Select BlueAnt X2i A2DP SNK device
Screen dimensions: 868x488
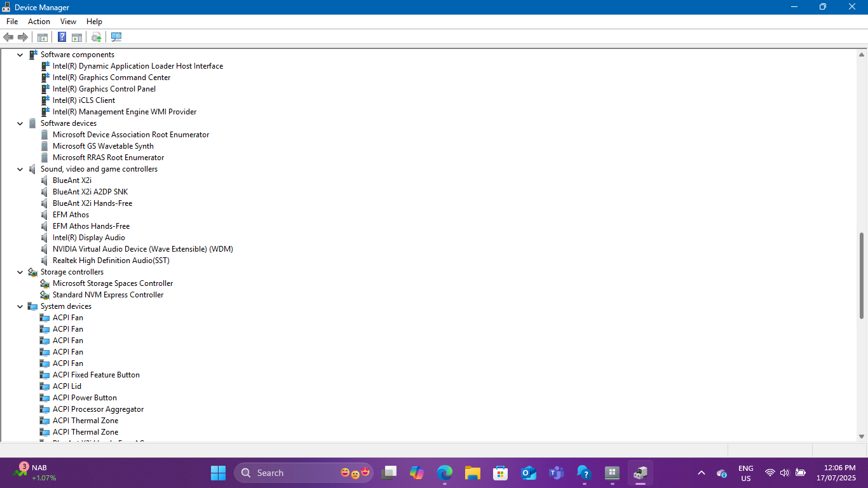click(x=90, y=192)
